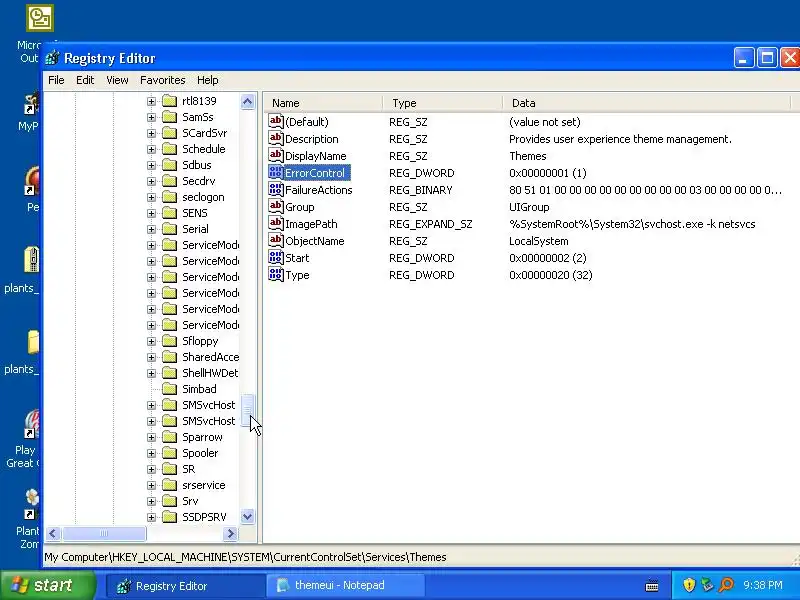800x600 pixels.
Task: Expand the Schedule key
Action: (151, 149)
